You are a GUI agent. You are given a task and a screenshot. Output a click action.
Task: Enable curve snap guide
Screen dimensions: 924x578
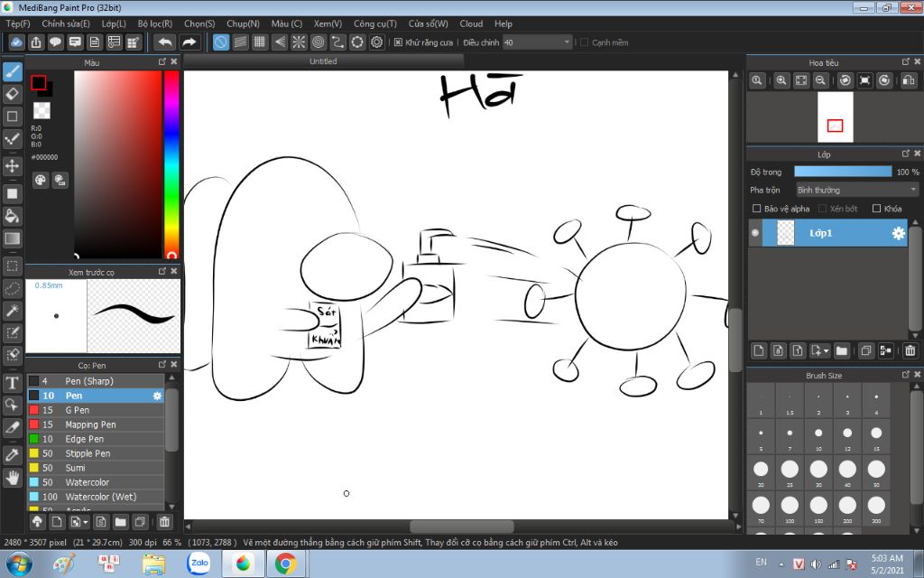point(337,42)
